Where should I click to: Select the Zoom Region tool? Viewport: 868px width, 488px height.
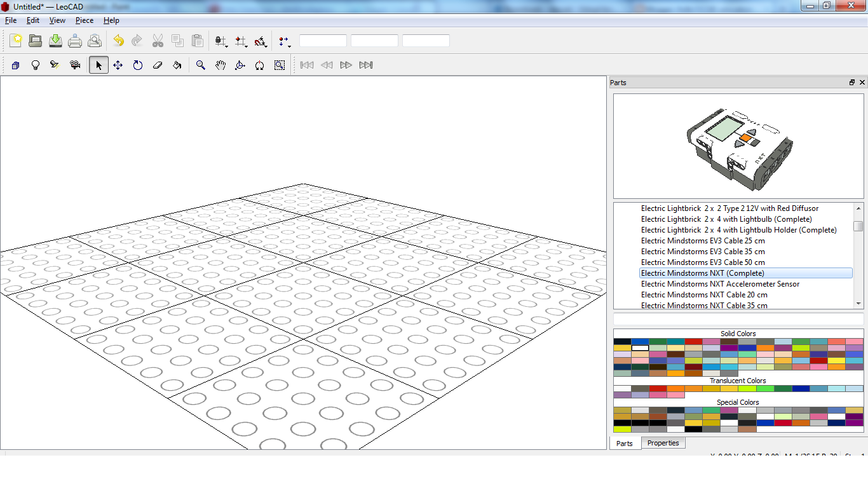[x=280, y=65]
